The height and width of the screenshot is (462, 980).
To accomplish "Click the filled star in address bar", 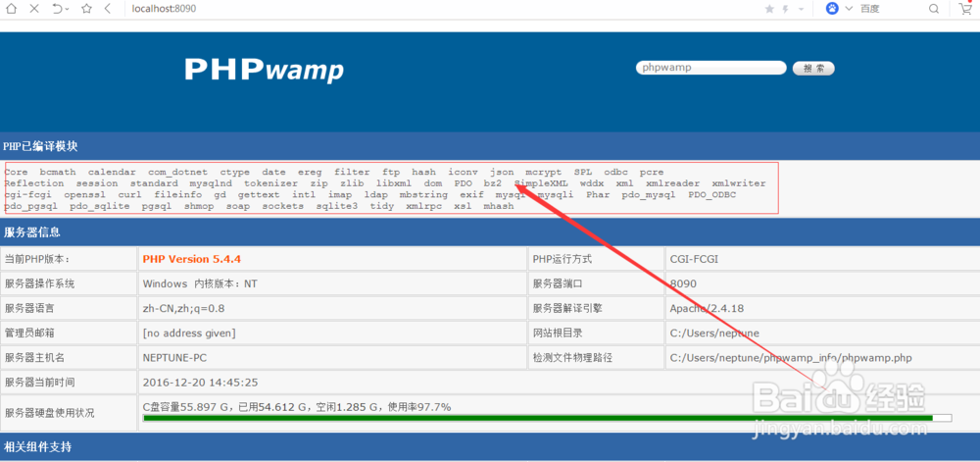I will (769, 9).
